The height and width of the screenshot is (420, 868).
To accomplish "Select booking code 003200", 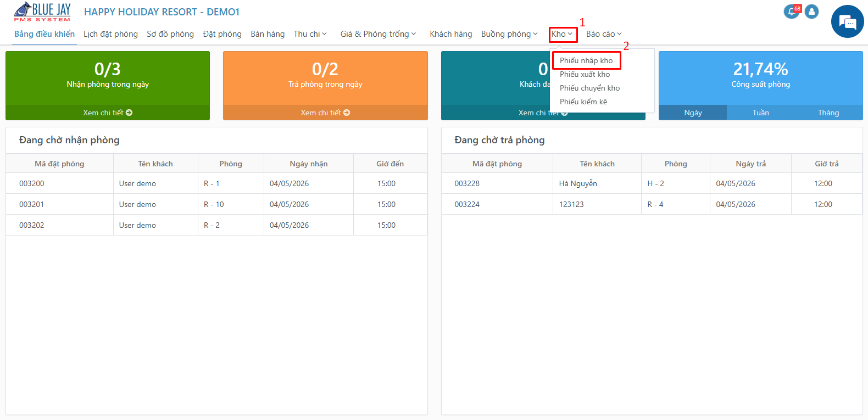I will [32, 183].
